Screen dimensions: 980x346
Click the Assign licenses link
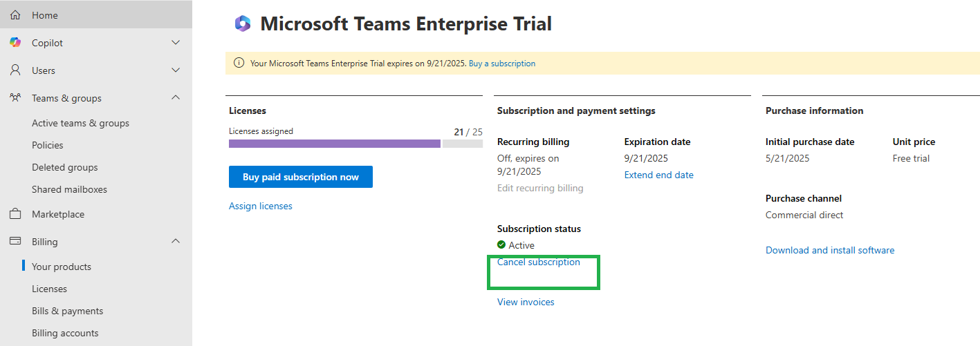click(261, 206)
